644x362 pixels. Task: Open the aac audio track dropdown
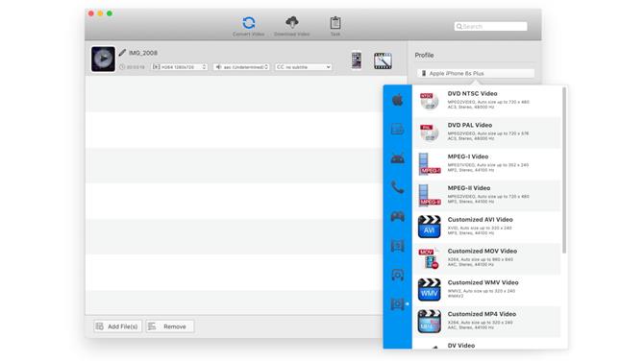coord(241,67)
